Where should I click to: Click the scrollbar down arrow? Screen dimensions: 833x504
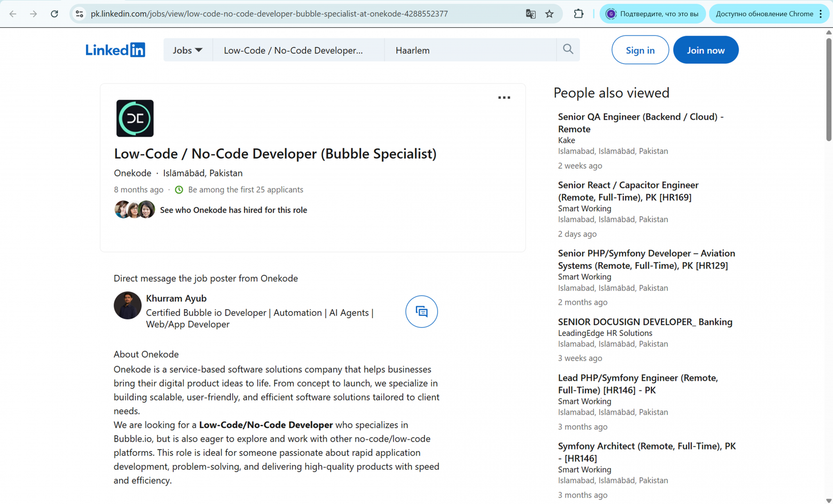829,500
